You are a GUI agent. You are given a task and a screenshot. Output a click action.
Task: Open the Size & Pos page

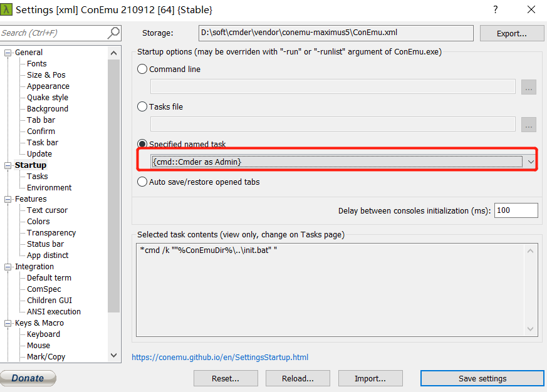pyautogui.click(x=46, y=75)
